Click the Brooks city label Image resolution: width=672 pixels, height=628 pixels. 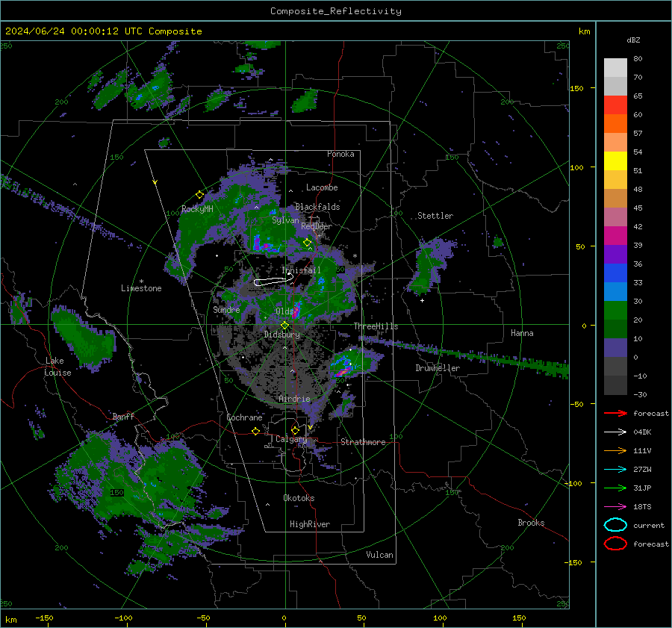point(531,523)
